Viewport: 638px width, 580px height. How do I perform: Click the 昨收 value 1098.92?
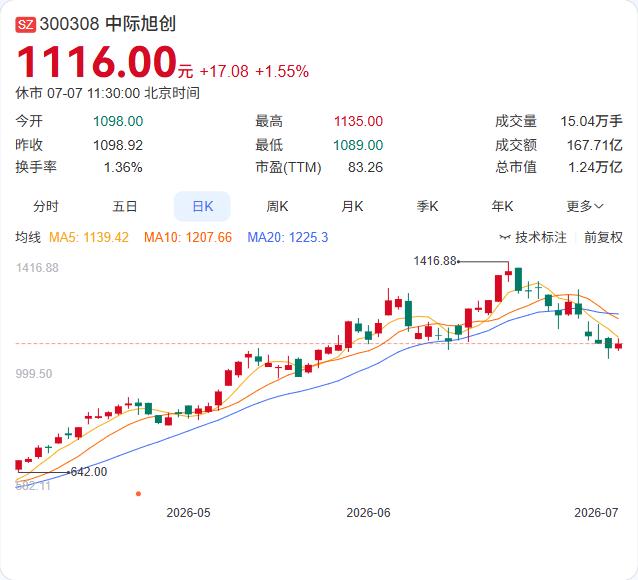pyautogui.click(x=118, y=145)
